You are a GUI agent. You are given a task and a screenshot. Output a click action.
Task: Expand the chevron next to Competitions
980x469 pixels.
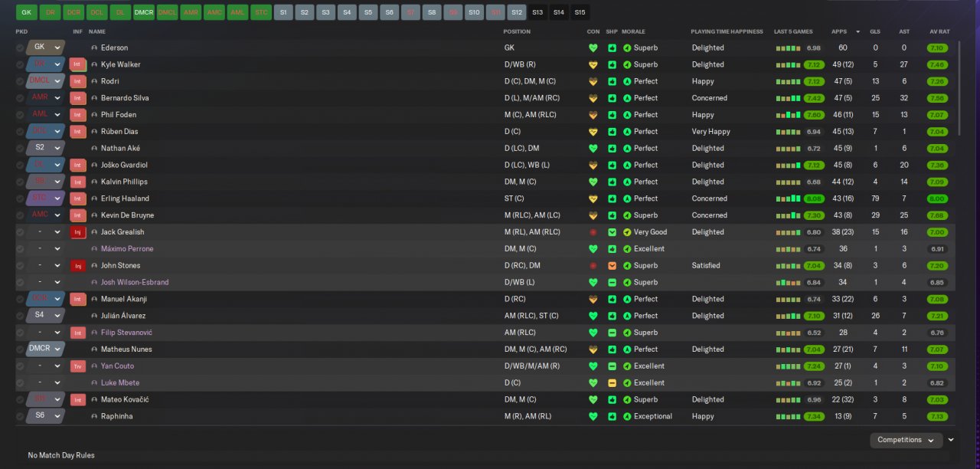click(x=951, y=440)
